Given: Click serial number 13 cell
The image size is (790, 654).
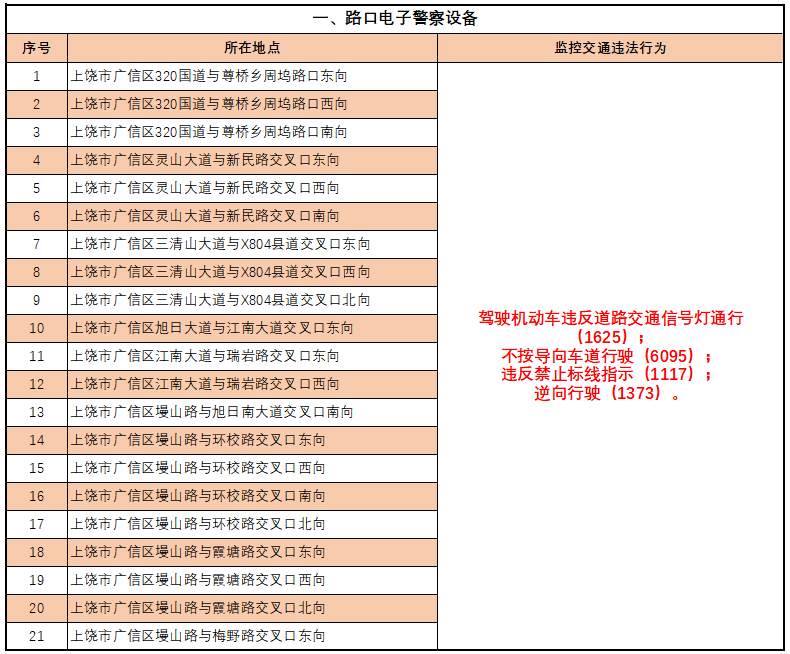Looking at the screenshot, I should click(x=36, y=412).
